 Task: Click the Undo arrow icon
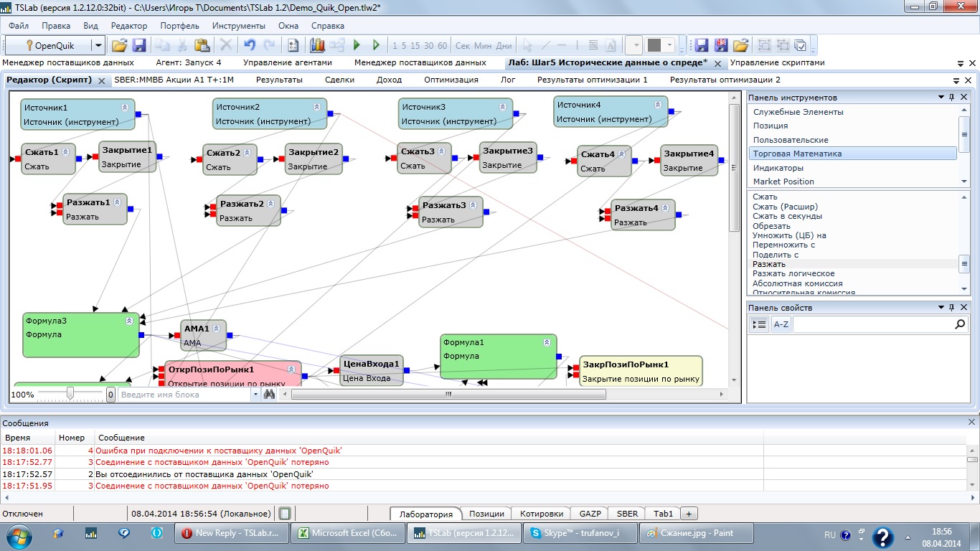(x=249, y=45)
